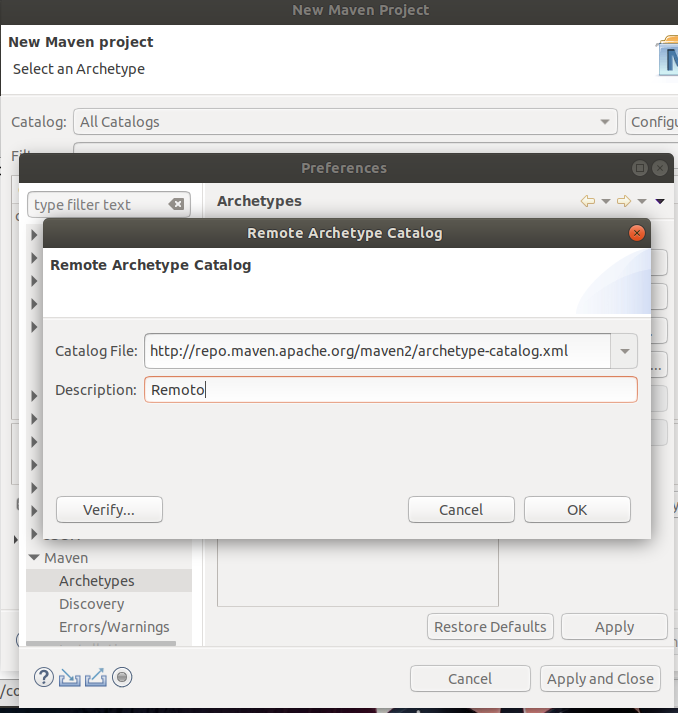This screenshot has width=678, height=713.
Task: Open the All Catalogs combo box
Action: [x=345, y=122]
